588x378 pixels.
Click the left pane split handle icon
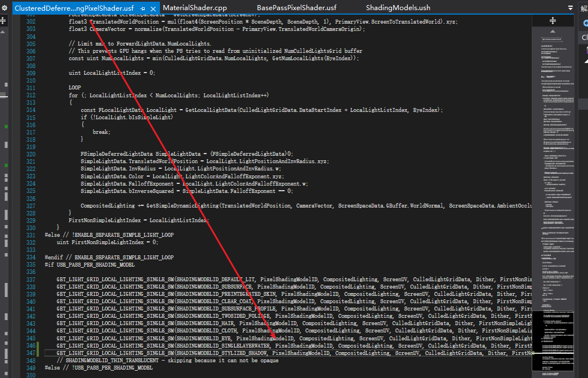point(3,20)
